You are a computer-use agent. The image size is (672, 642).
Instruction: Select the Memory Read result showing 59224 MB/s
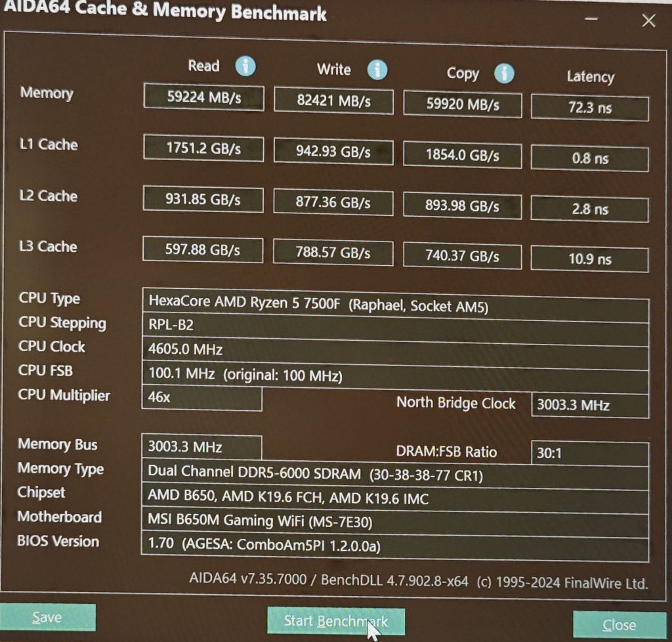[x=203, y=97]
